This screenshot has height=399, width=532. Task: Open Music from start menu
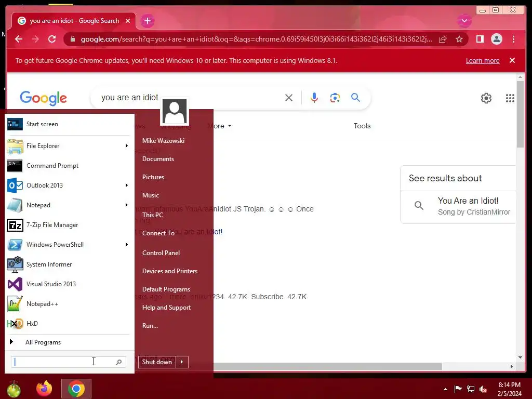(x=150, y=195)
